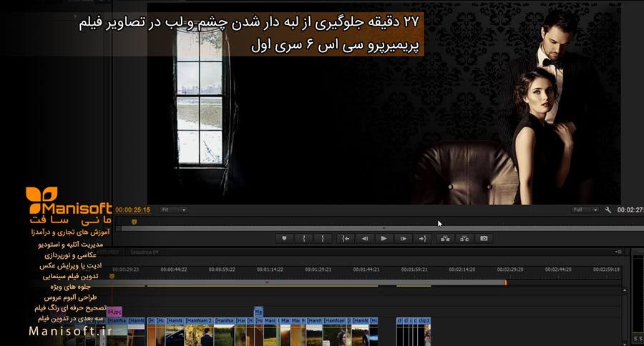Open the Fit zoom level dropdown
This screenshot has width=644, height=346.
pyautogui.click(x=174, y=209)
